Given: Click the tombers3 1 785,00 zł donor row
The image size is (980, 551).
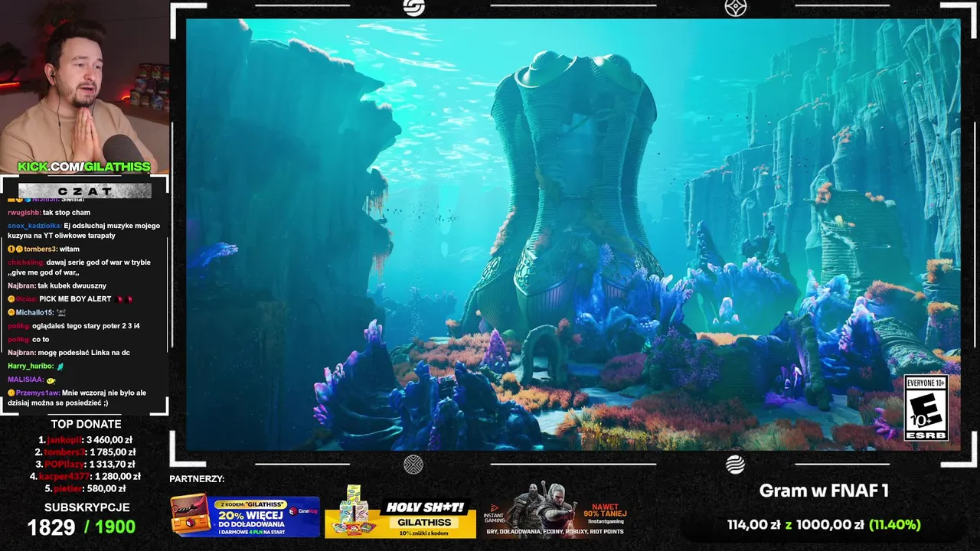Looking at the screenshot, I should pos(87,452).
